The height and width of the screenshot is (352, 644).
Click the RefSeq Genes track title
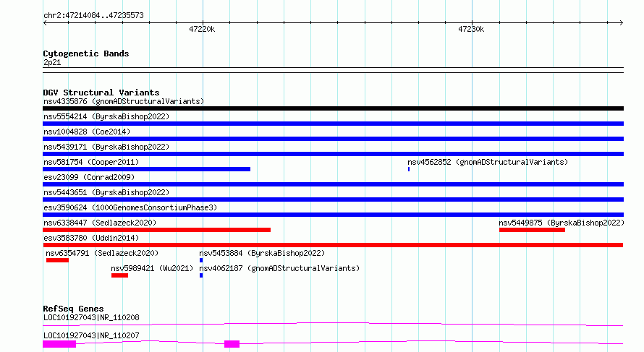73,309
